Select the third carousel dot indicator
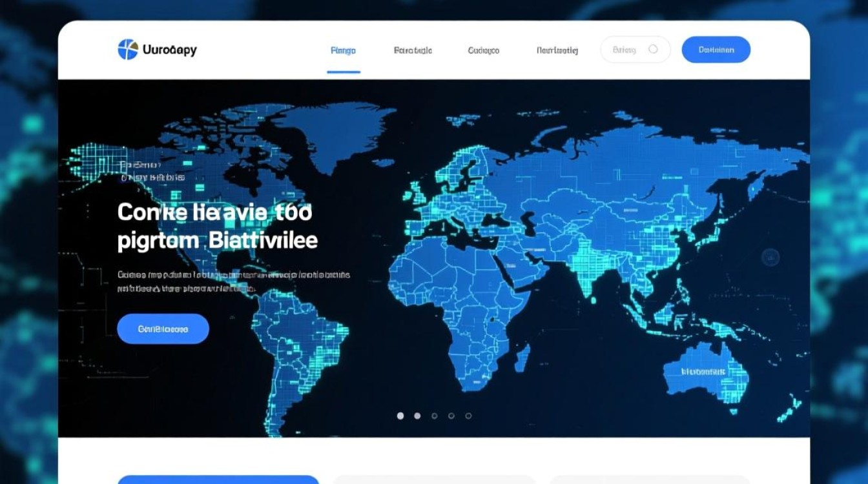 pyautogui.click(x=435, y=416)
